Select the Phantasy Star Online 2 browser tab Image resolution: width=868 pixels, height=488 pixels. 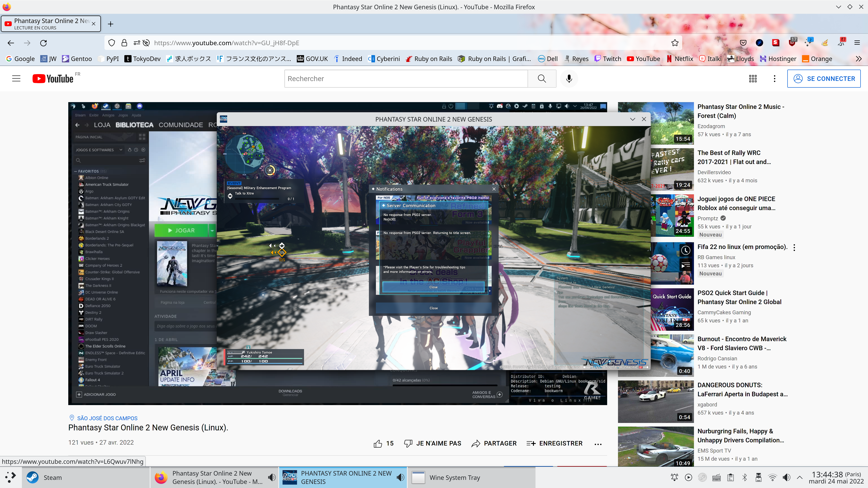pyautogui.click(x=51, y=23)
